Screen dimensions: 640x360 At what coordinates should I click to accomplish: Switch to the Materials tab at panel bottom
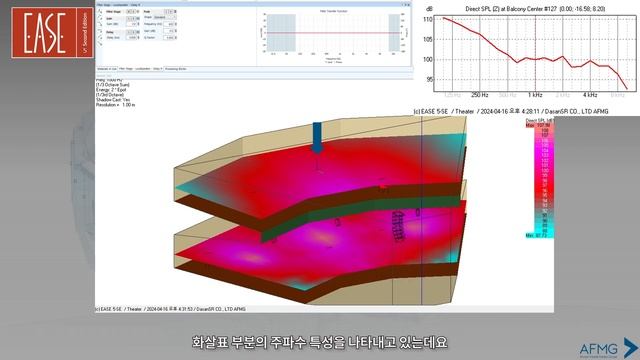(107, 69)
